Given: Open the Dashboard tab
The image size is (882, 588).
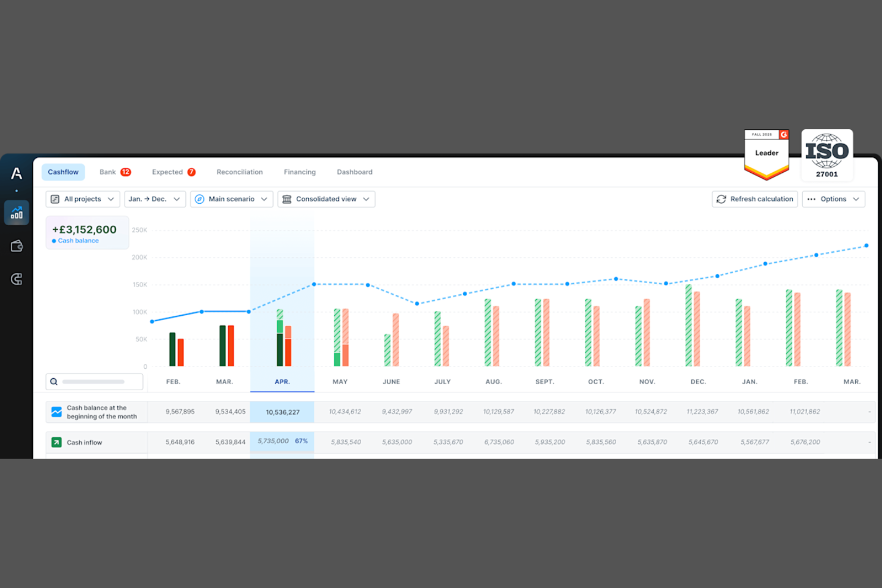Looking at the screenshot, I should [355, 172].
